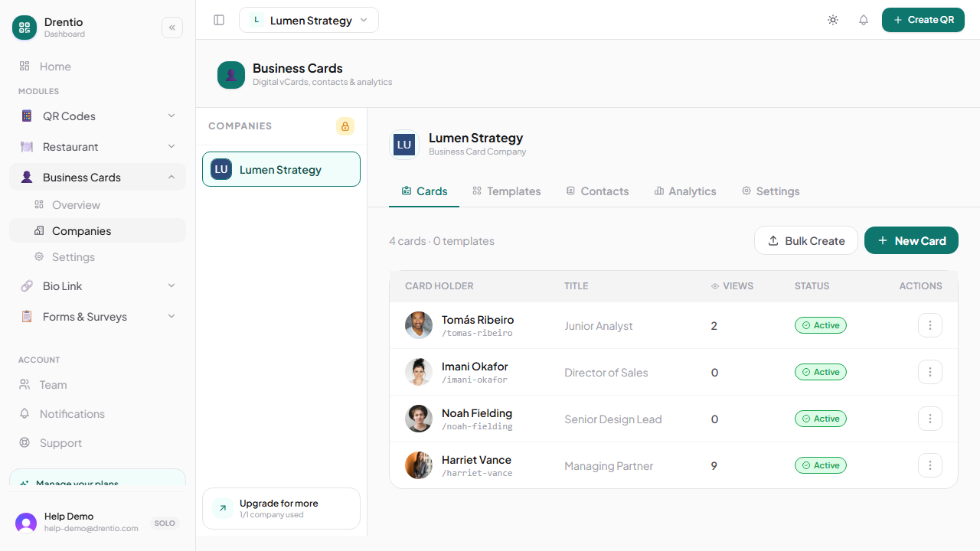Click the New Card button

pos(911,240)
